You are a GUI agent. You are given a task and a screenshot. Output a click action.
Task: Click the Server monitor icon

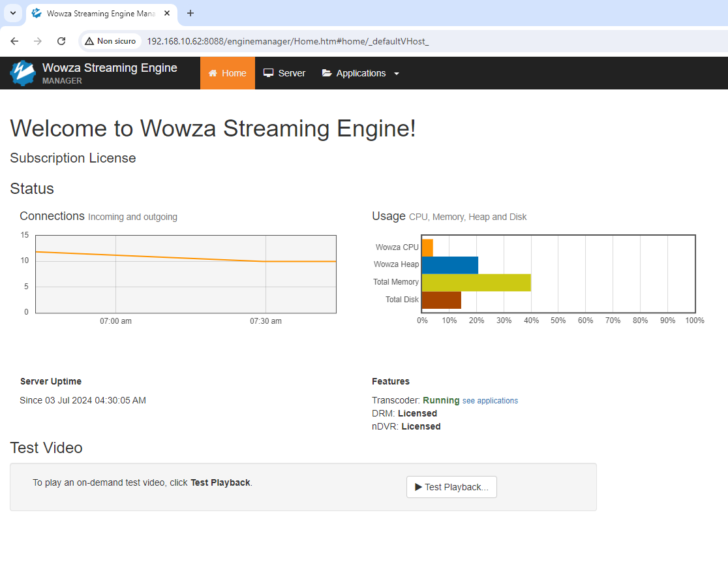[x=268, y=73]
